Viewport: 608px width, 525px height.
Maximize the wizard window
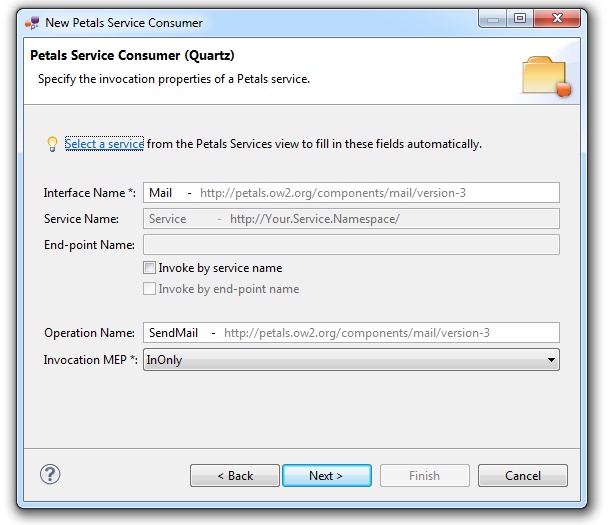[520, 19]
